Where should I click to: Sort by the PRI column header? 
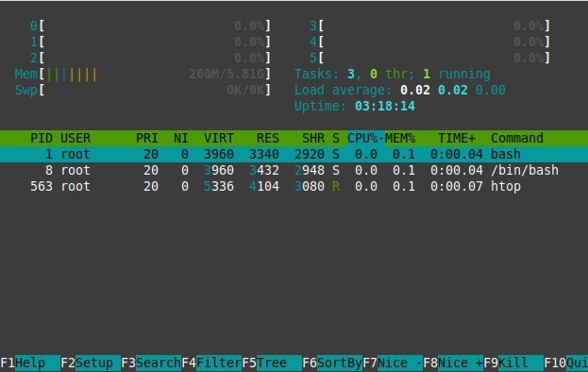[x=147, y=139]
